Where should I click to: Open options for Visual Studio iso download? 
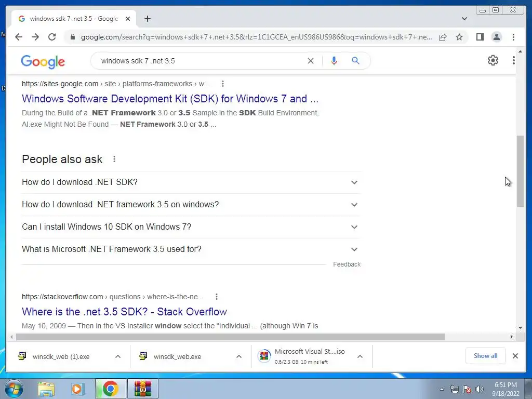[360, 356]
